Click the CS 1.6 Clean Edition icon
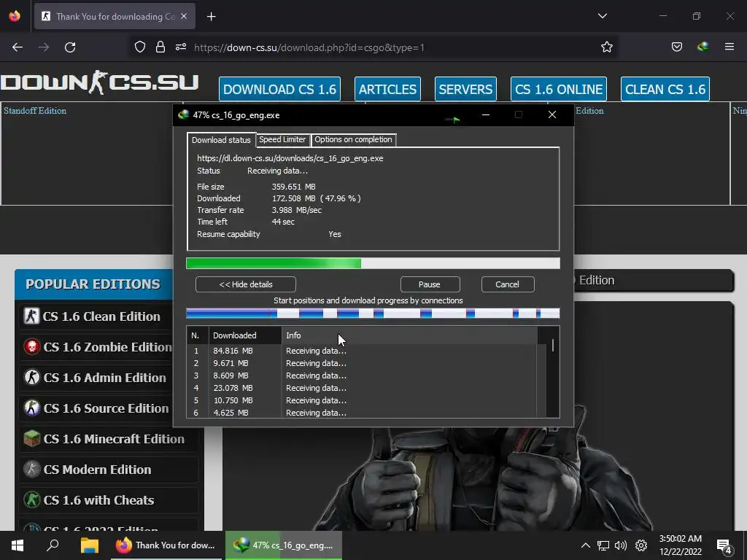This screenshot has height=560, width=747. [31, 316]
